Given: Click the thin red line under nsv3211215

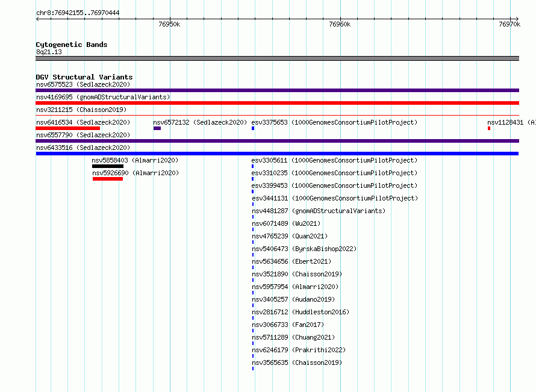Looking at the screenshot, I should coord(277,116).
